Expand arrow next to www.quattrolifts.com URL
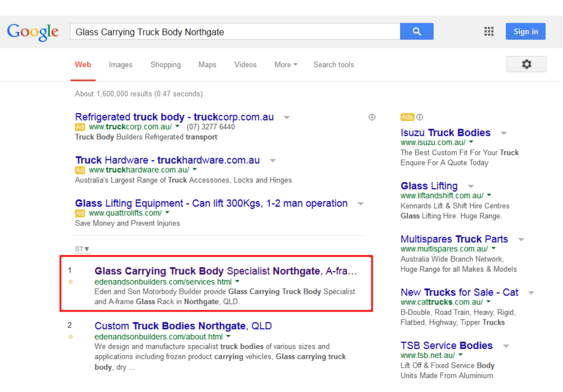This screenshot has width=563, height=392. (167, 212)
